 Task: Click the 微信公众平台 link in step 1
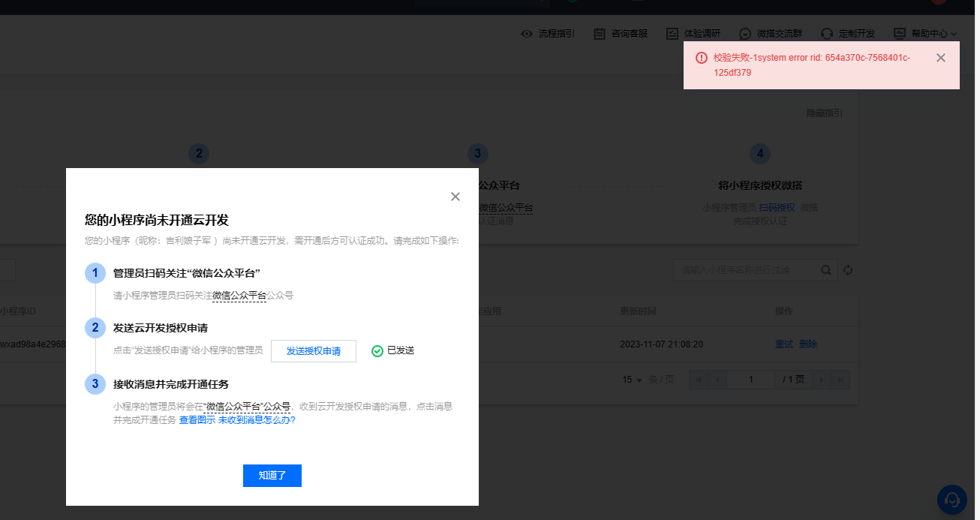[x=239, y=296]
